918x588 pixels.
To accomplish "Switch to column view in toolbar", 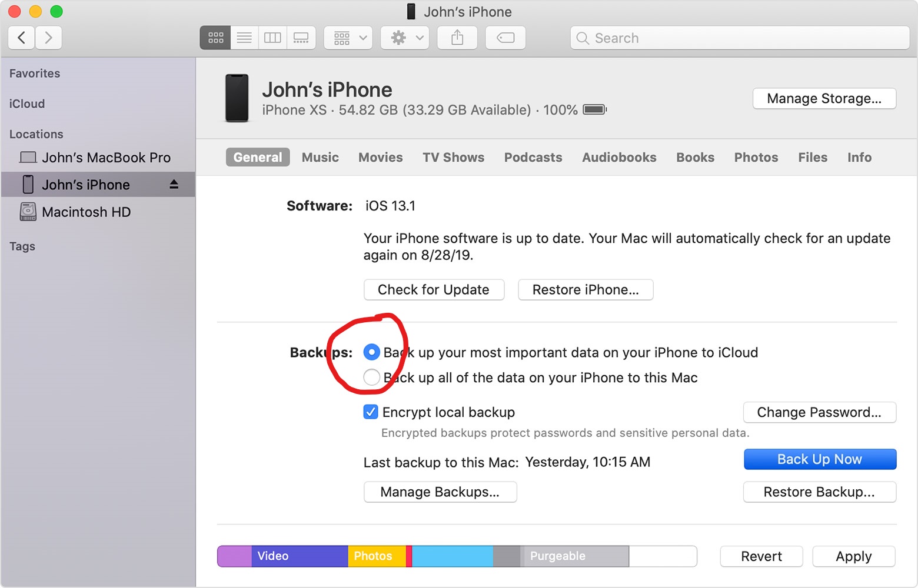I will pos(272,38).
